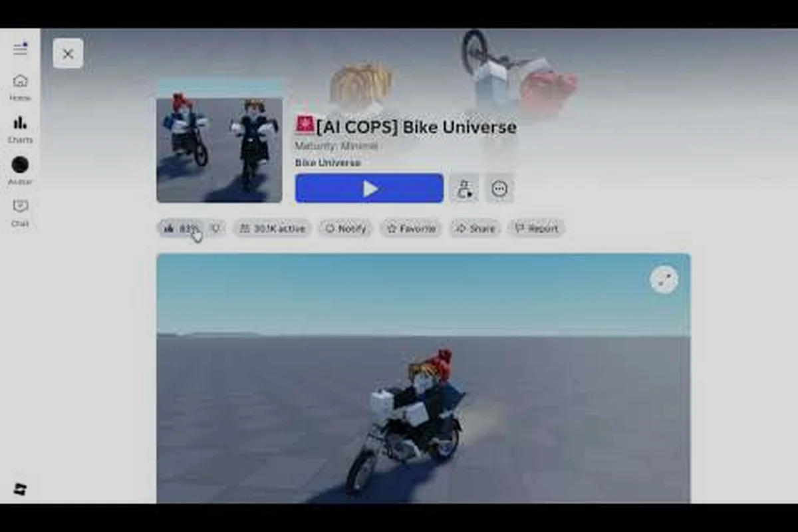798x532 pixels.
Task: Favorite the Bike Universe game
Action: [x=411, y=228]
